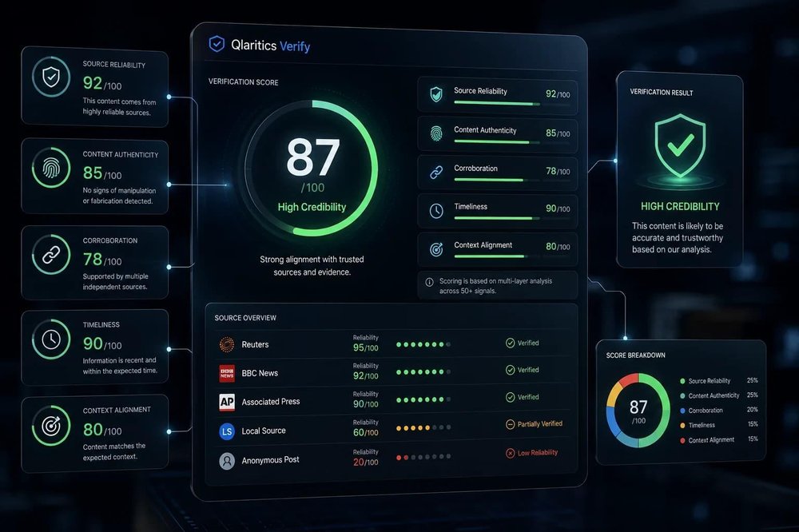Click the Anonymous Post red dot rating
The height and width of the screenshot is (532, 799).
[423, 457]
